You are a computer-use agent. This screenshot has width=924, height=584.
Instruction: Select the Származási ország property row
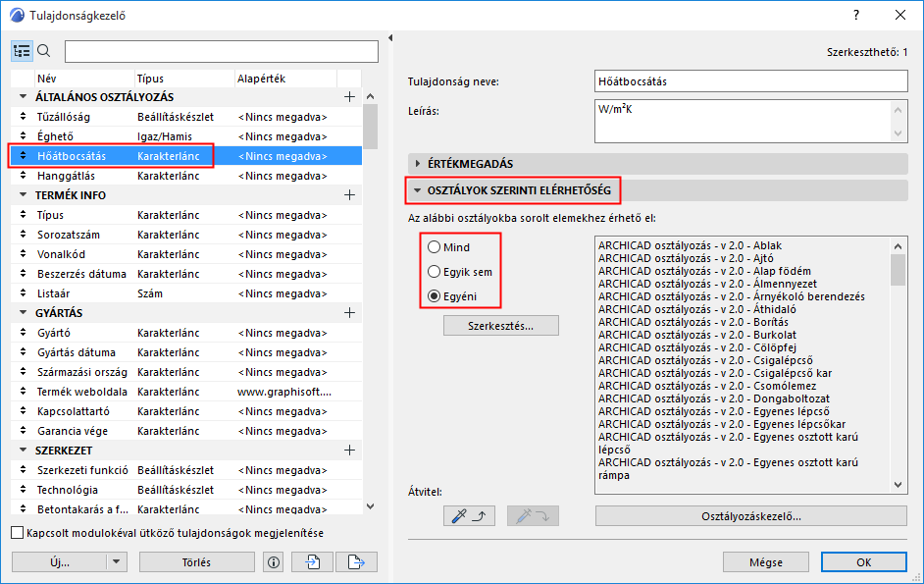(x=186, y=372)
